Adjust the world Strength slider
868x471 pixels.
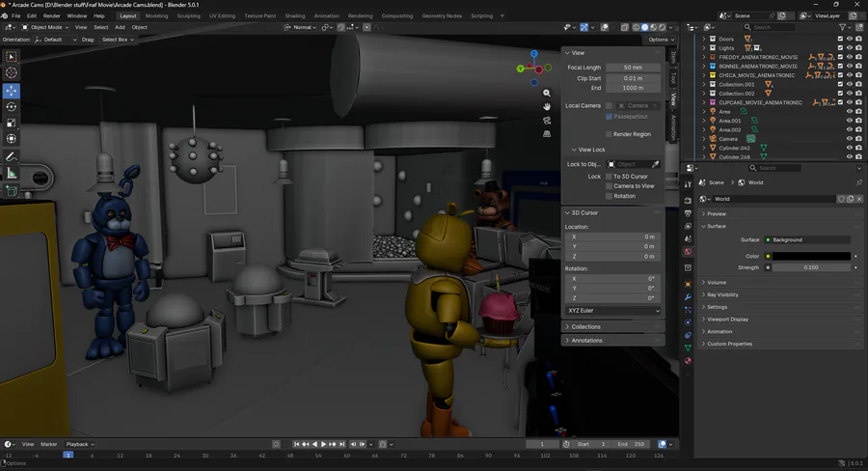point(810,267)
